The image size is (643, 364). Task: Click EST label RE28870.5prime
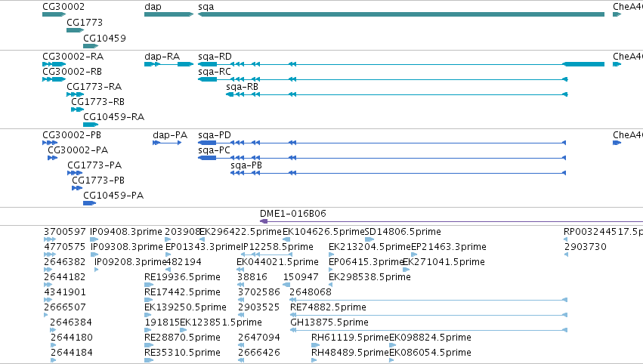(183, 338)
